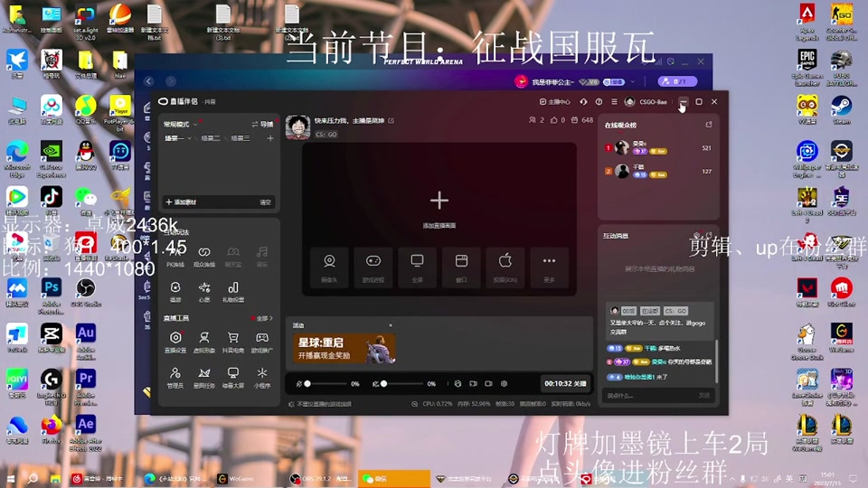This screenshot has height=488, width=868.
Task: Choose the full screen capture source
Action: point(418,267)
